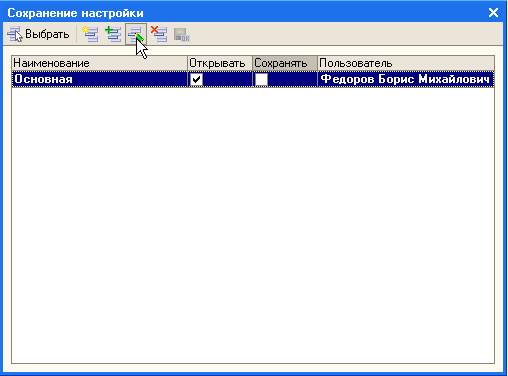The height and width of the screenshot is (376, 508).
Task: Close the Сохранение настройки window
Action: click(493, 13)
